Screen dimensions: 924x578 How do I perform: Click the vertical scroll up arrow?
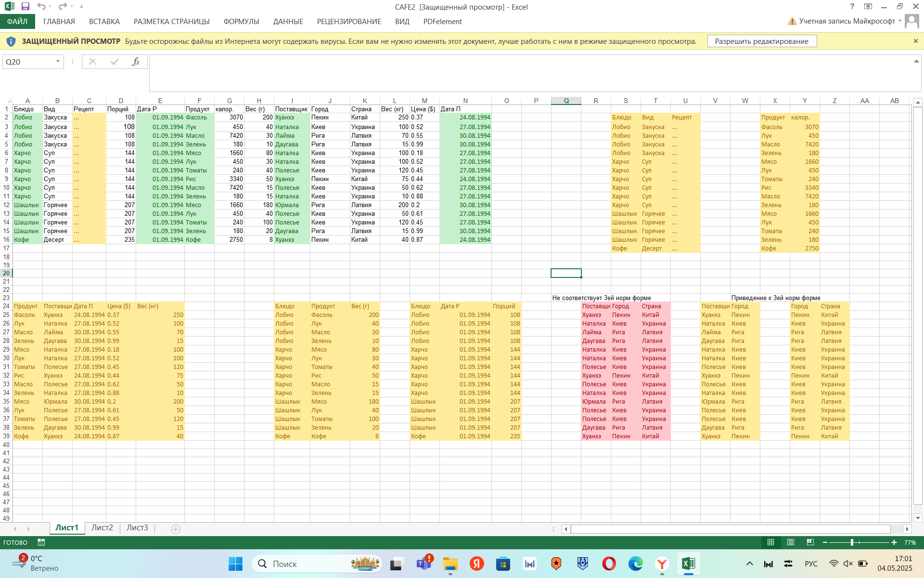point(918,102)
